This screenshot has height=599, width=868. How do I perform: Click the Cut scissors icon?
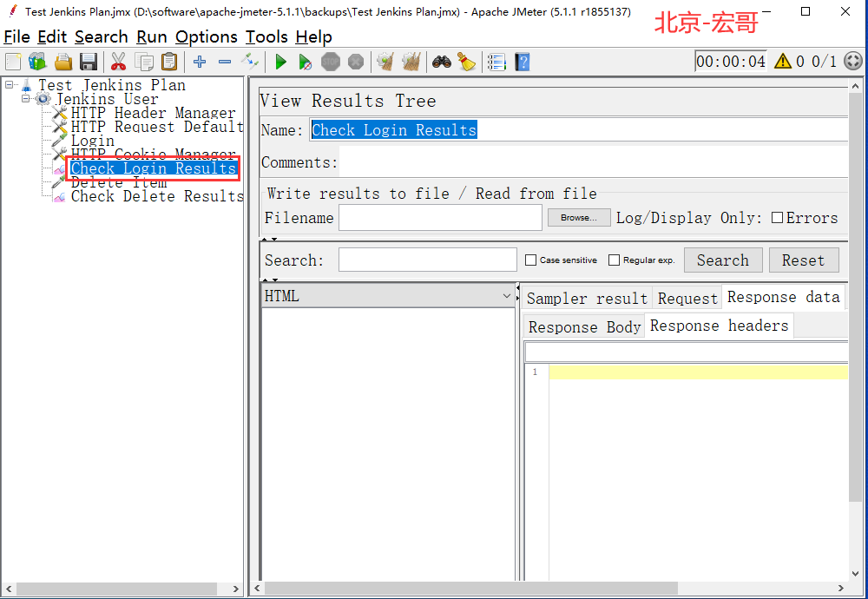click(x=118, y=62)
